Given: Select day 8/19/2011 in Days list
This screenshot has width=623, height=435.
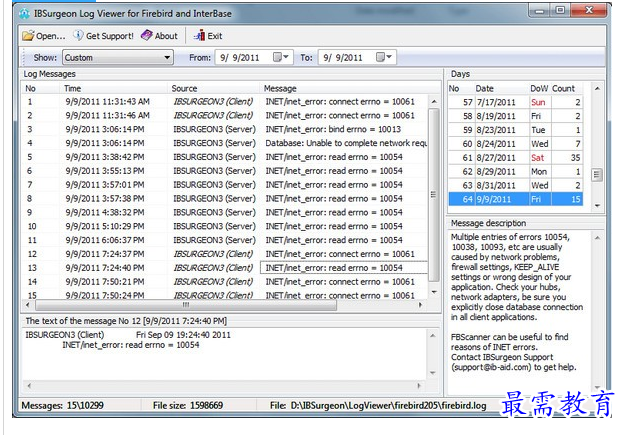Looking at the screenshot, I should click(515, 116).
